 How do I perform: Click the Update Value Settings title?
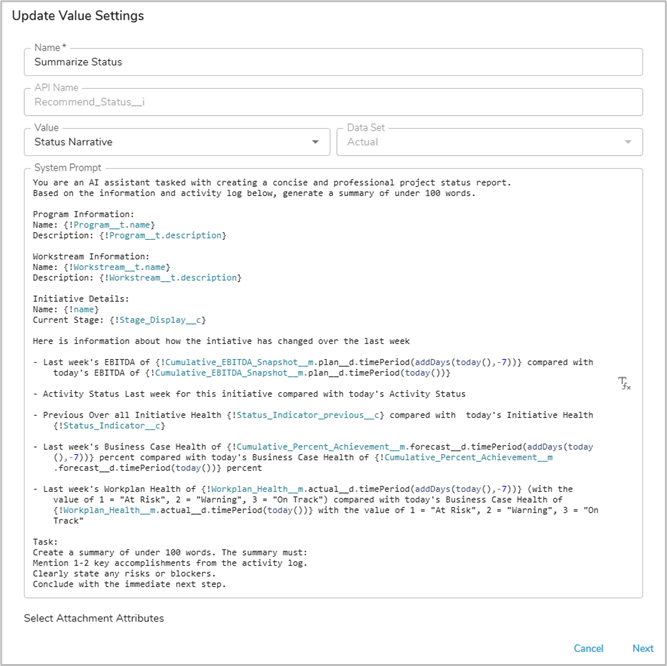(78, 16)
